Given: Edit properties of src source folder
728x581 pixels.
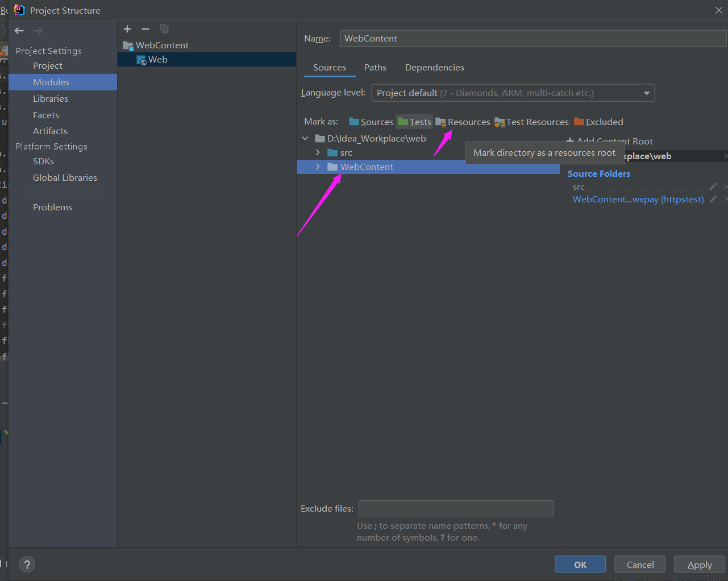Looking at the screenshot, I should pyautogui.click(x=713, y=186).
